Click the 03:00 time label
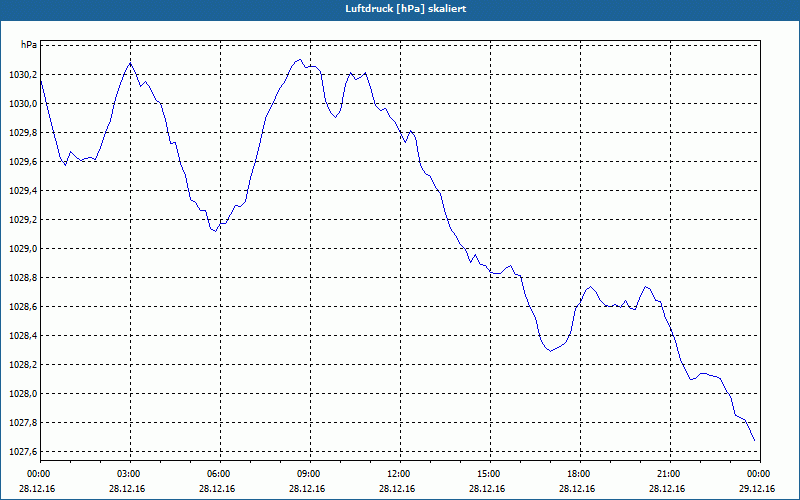The width and height of the screenshot is (800, 500). click(130, 474)
